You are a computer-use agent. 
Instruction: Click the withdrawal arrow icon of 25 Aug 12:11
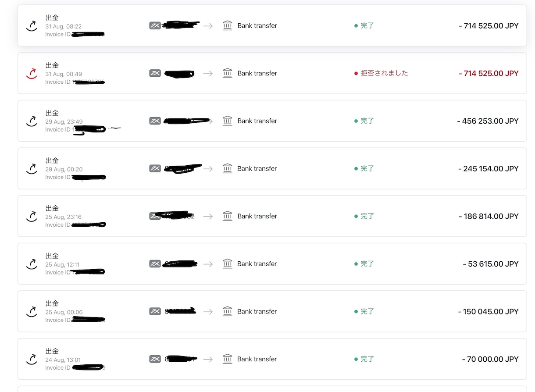tap(31, 264)
